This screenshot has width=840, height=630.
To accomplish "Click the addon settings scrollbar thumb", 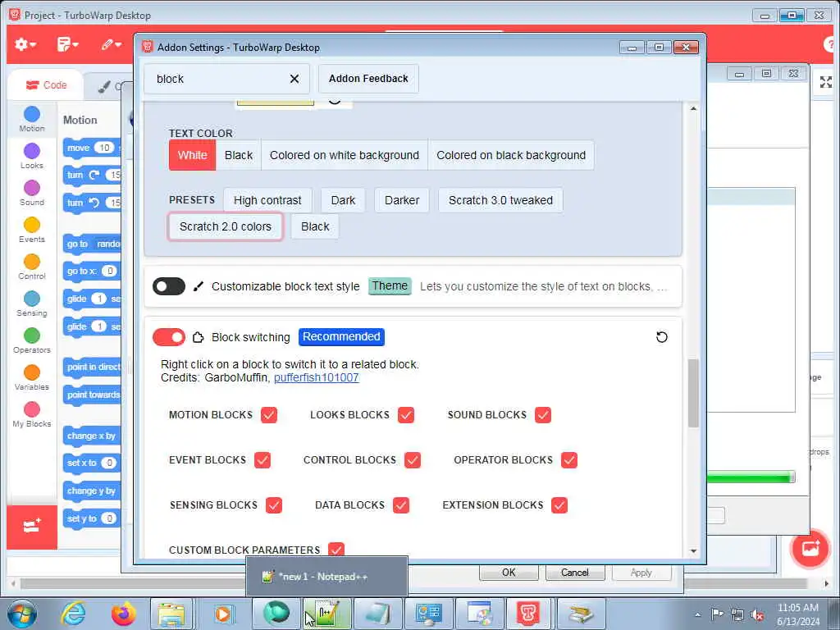I will click(x=693, y=393).
